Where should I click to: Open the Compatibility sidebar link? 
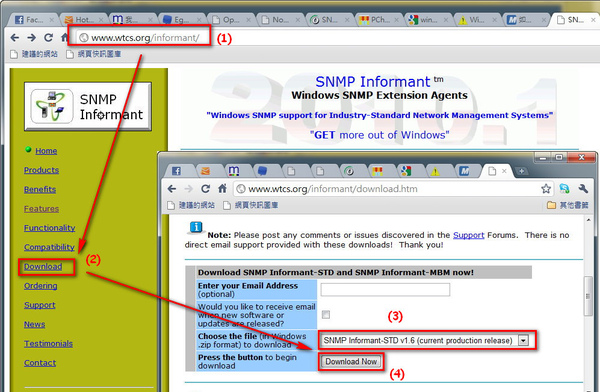click(49, 247)
